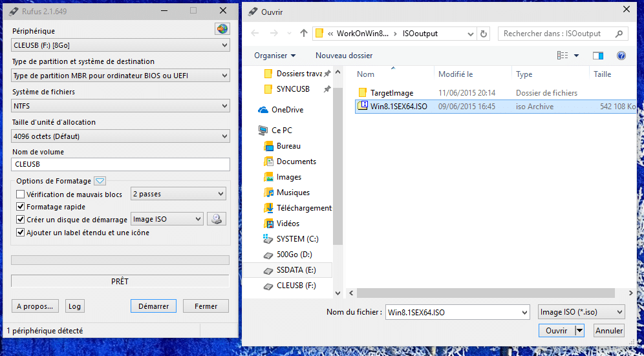Screen dimensions: 644x356
Task: Click the forward arrow in Ouvrir dialog
Action: tap(274, 33)
